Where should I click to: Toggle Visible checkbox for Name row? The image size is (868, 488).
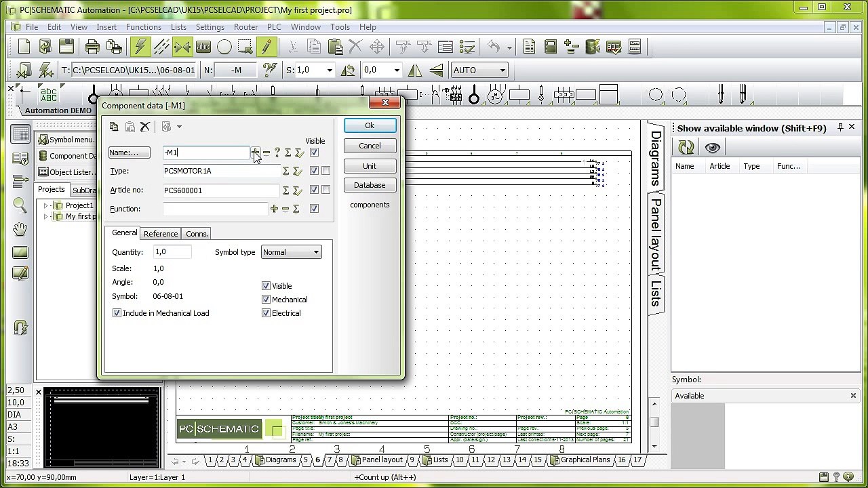[314, 152]
